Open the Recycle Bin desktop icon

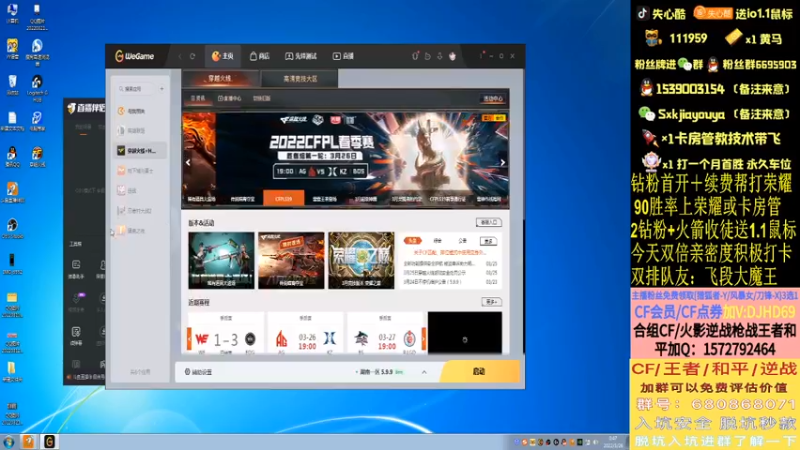coord(12,85)
